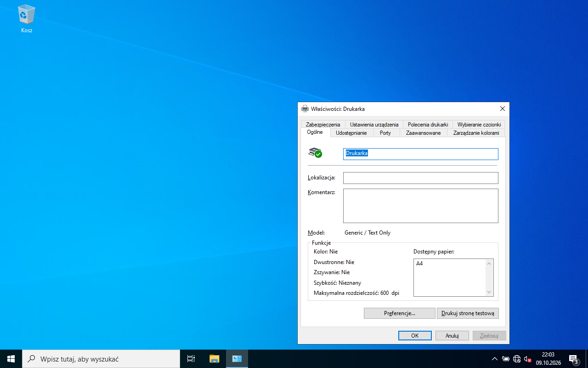Click the Preferencje... button
The width and height of the screenshot is (588, 368).
[x=400, y=313]
